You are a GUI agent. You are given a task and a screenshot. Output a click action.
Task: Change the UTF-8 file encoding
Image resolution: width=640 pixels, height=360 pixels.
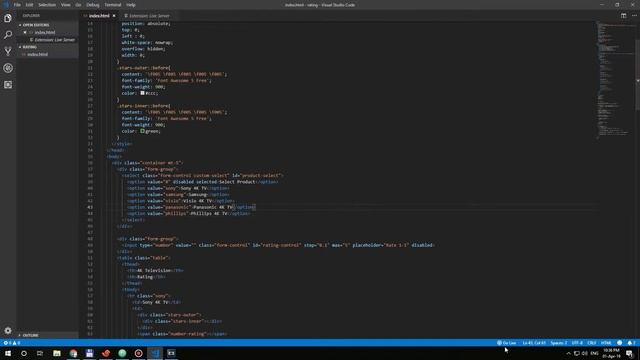(577, 343)
